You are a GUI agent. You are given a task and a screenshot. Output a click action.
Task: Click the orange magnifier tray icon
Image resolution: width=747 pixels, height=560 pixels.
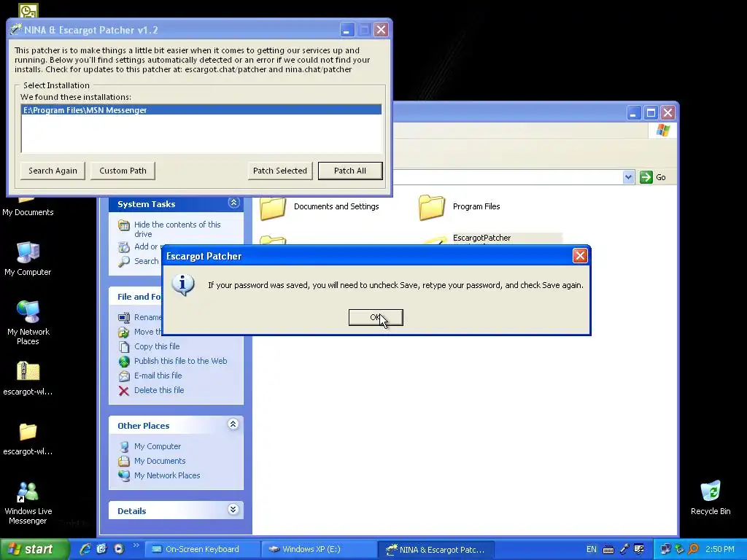(693, 550)
